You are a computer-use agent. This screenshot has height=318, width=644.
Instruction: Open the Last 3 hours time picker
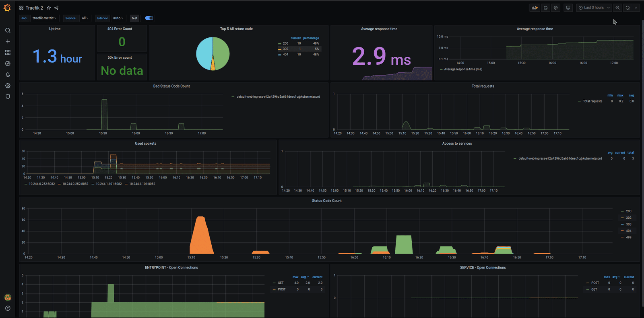click(x=594, y=8)
